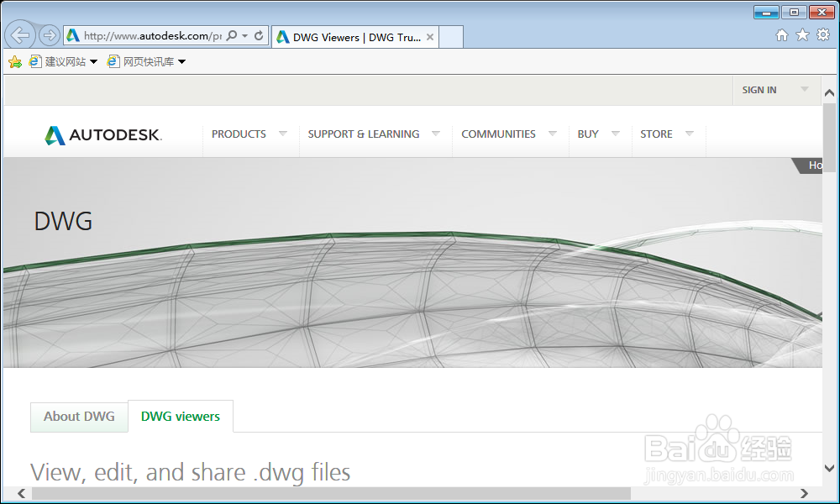Expand the STORE dropdown arrow

pos(690,134)
